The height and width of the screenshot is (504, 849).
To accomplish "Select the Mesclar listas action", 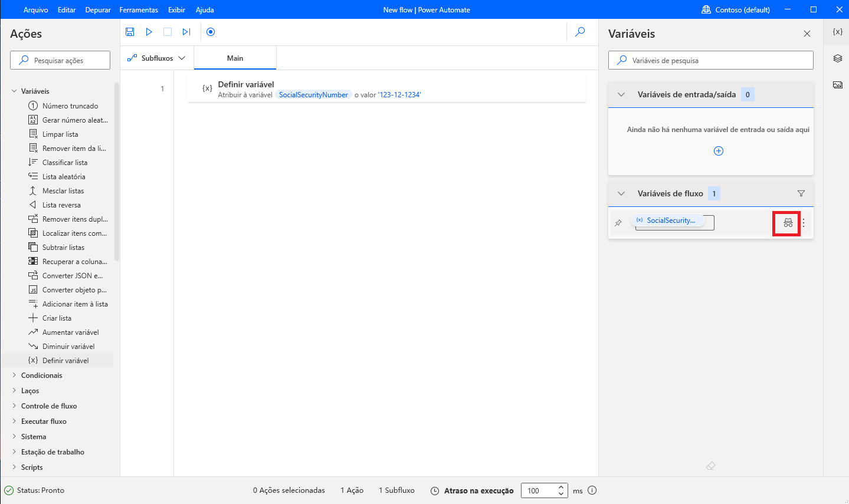I will pyautogui.click(x=56, y=191).
